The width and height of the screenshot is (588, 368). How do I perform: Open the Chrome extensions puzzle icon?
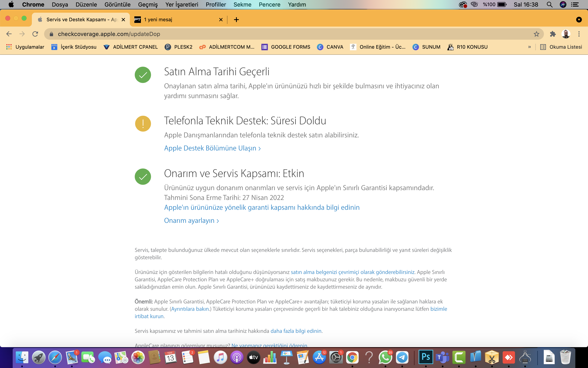[x=553, y=34]
